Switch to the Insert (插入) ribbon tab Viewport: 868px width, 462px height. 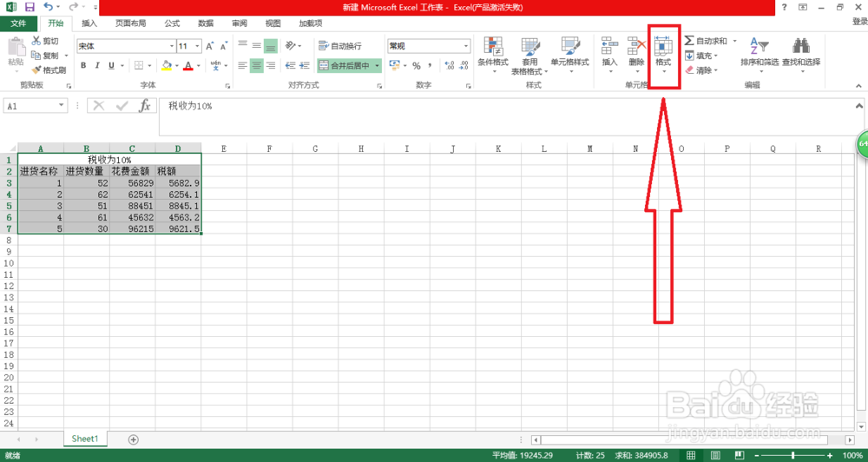(89, 23)
